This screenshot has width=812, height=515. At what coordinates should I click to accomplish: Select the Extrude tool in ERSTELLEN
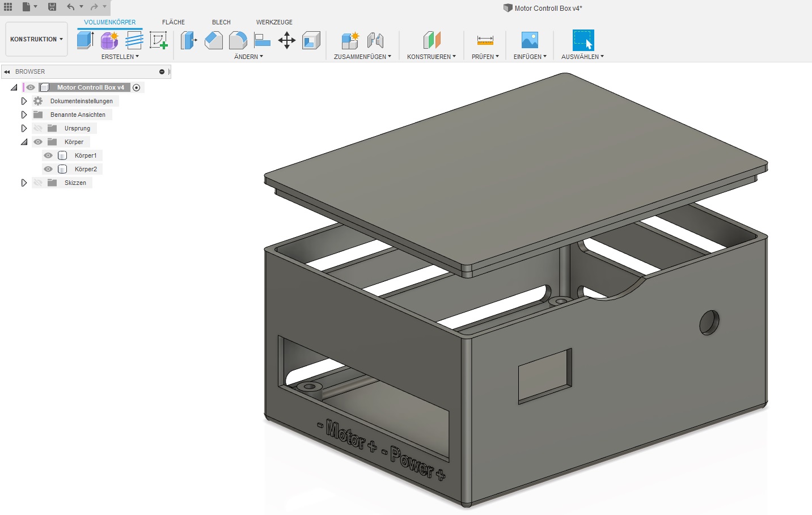click(85, 40)
